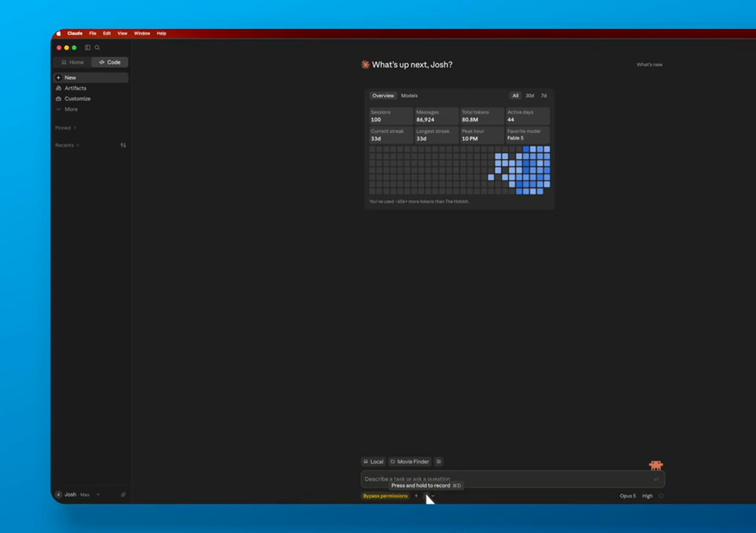This screenshot has height=533, width=756.
Task: Open the Claude menu bar item
Action: pos(75,33)
